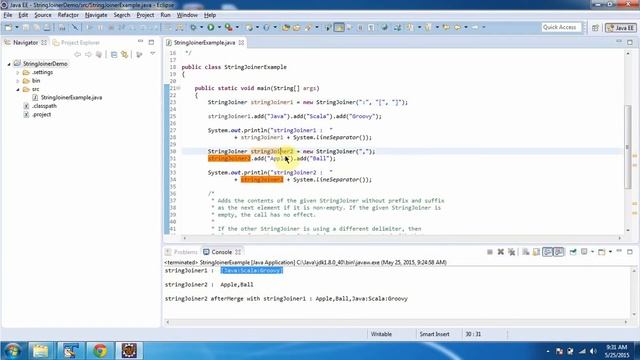Open the Navigator View Menu dropdown

(x=153, y=53)
